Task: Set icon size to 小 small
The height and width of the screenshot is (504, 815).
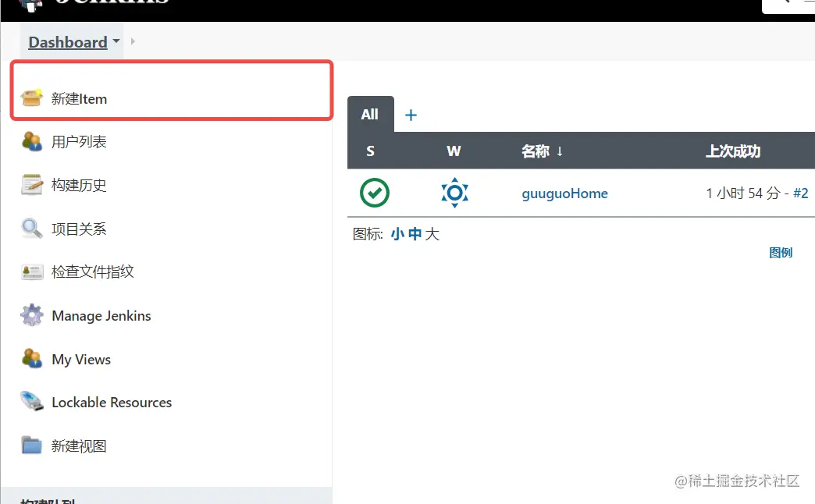Action: [x=397, y=234]
